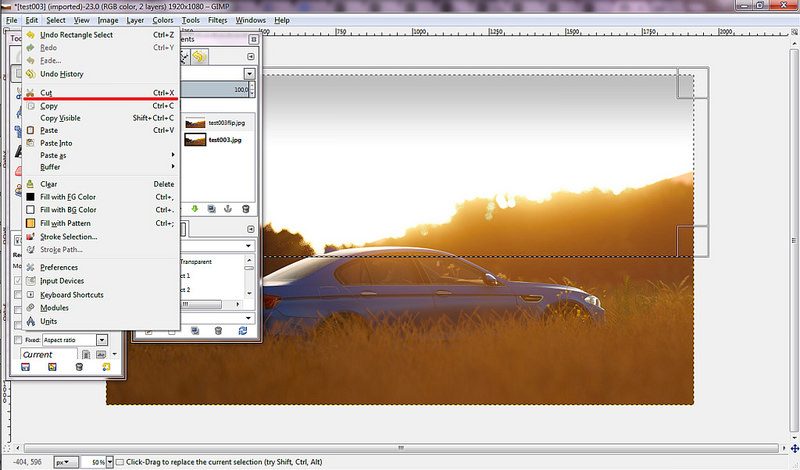Open Preferences from Edit menu

click(x=101, y=267)
